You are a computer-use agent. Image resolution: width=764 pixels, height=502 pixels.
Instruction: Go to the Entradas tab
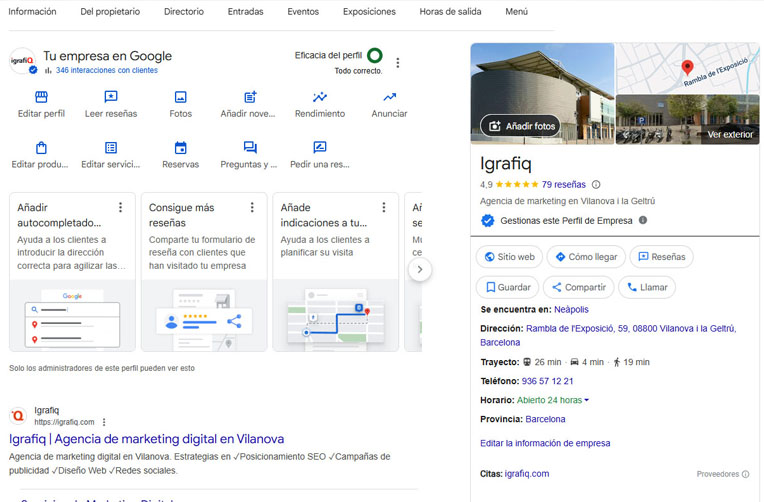[x=246, y=12]
